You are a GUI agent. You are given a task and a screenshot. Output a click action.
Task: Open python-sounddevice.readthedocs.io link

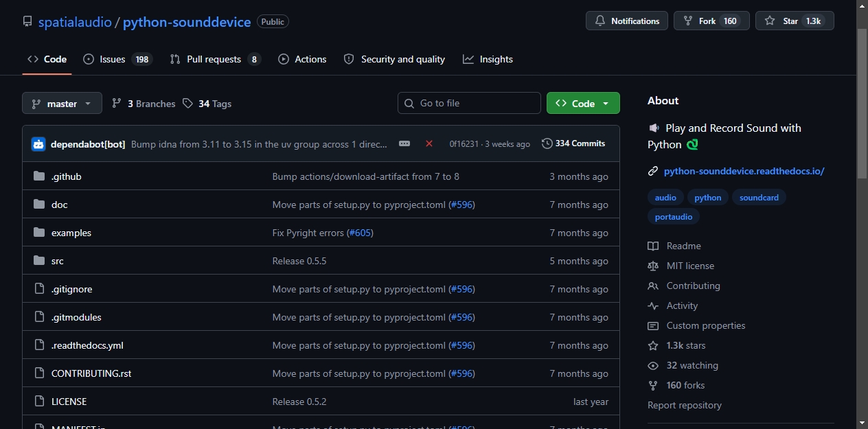click(744, 171)
